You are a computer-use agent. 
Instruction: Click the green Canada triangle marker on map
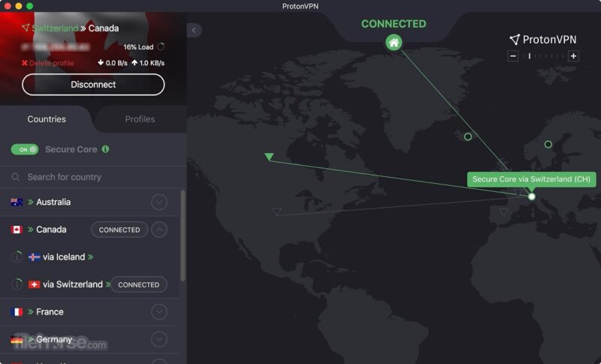(x=269, y=157)
